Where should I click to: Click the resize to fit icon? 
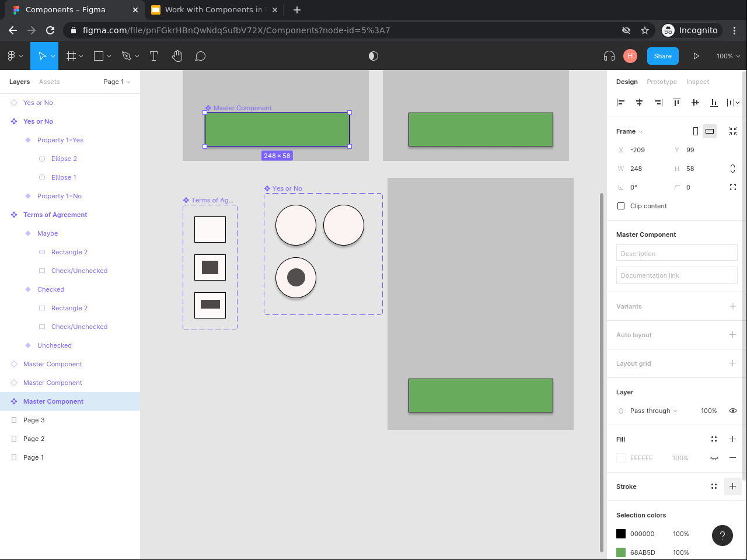[x=733, y=131]
